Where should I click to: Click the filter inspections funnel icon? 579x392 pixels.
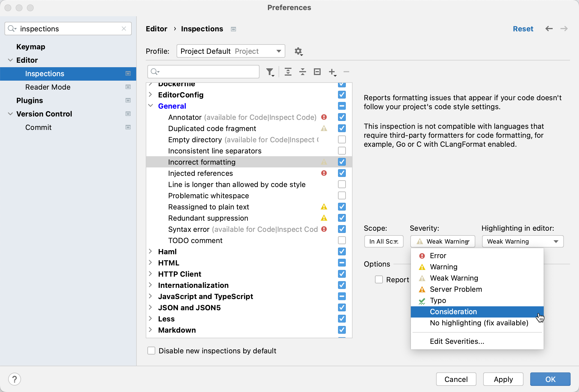[270, 72]
